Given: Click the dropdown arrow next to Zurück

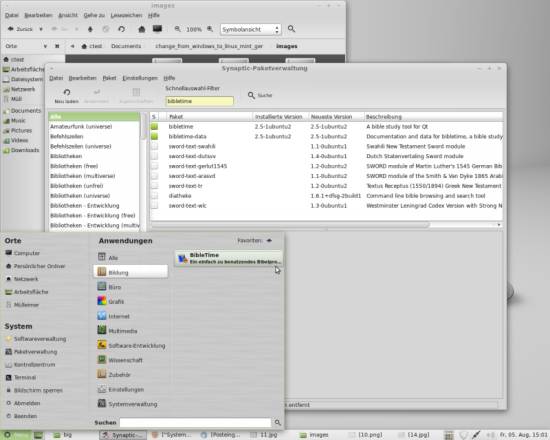Looking at the screenshot, I should click(41, 29).
